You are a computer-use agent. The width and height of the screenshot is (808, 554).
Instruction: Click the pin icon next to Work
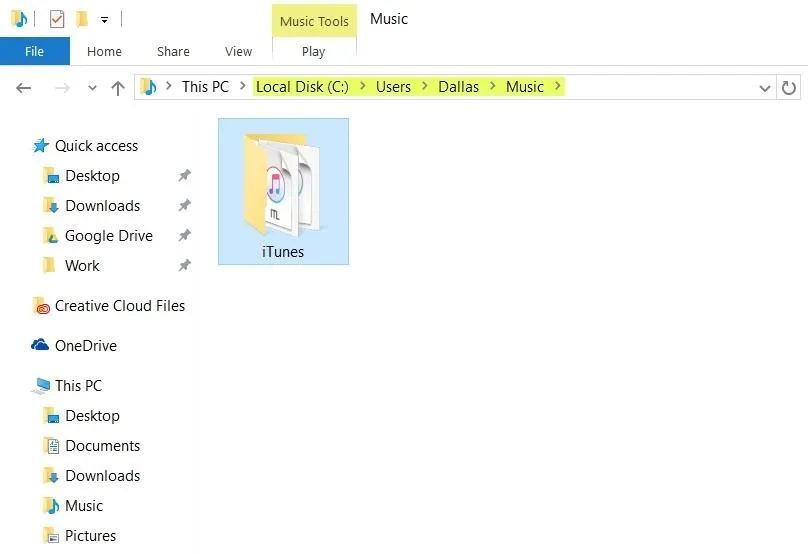point(184,265)
